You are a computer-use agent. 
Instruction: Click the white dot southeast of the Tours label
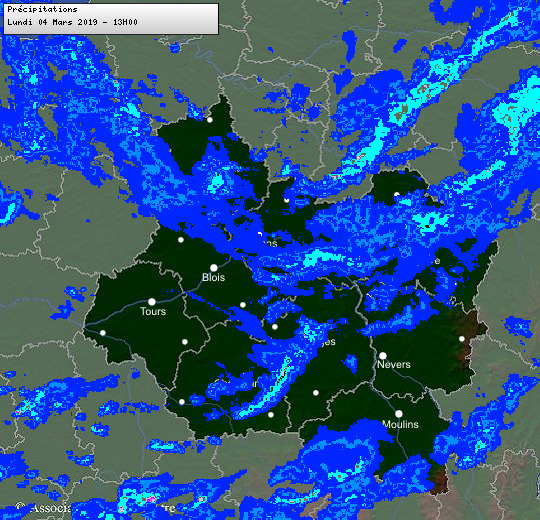coord(185,342)
